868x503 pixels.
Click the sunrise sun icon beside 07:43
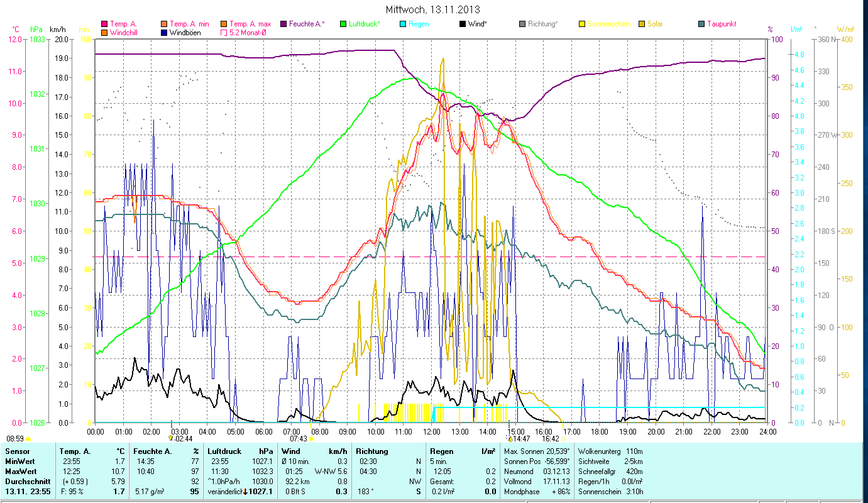pos(310,439)
